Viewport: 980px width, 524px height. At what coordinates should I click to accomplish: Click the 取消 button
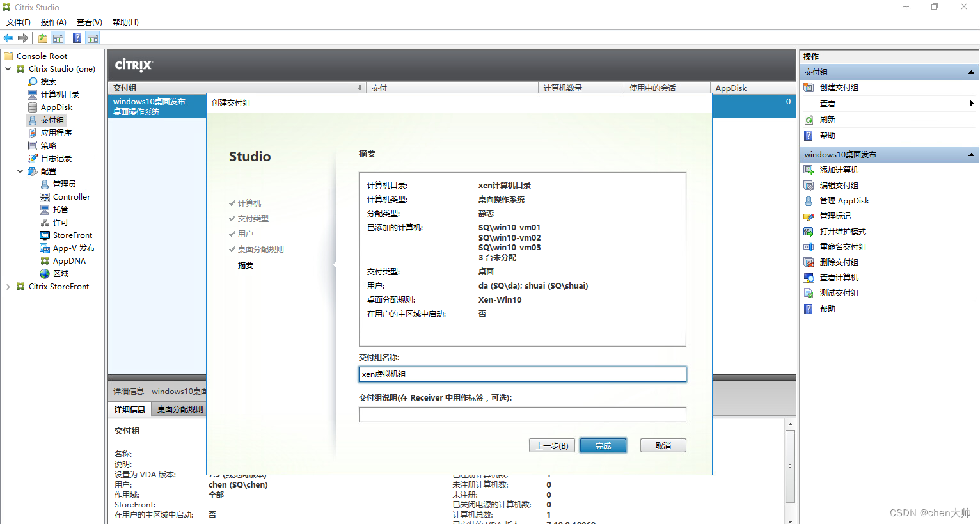pyautogui.click(x=663, y=445)
